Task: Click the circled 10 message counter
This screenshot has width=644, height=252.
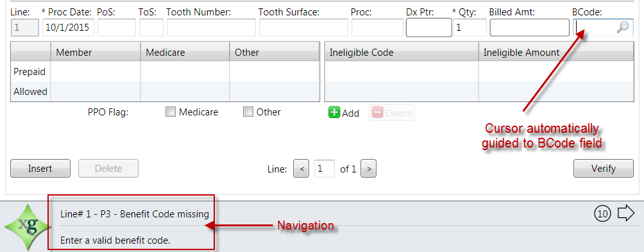Action: click(x=602, y=214)
